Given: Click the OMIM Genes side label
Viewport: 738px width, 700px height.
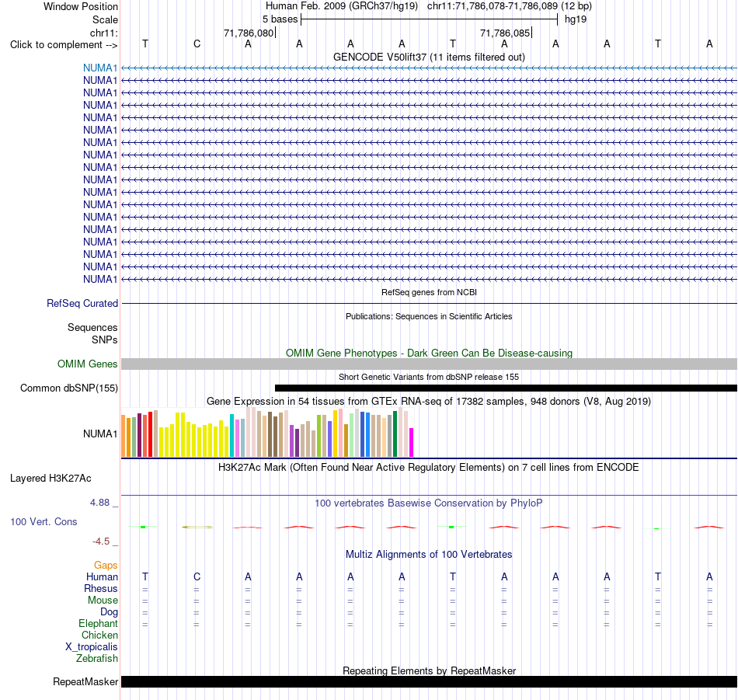Looking at the screenshot, I should (x=87, y=364).
